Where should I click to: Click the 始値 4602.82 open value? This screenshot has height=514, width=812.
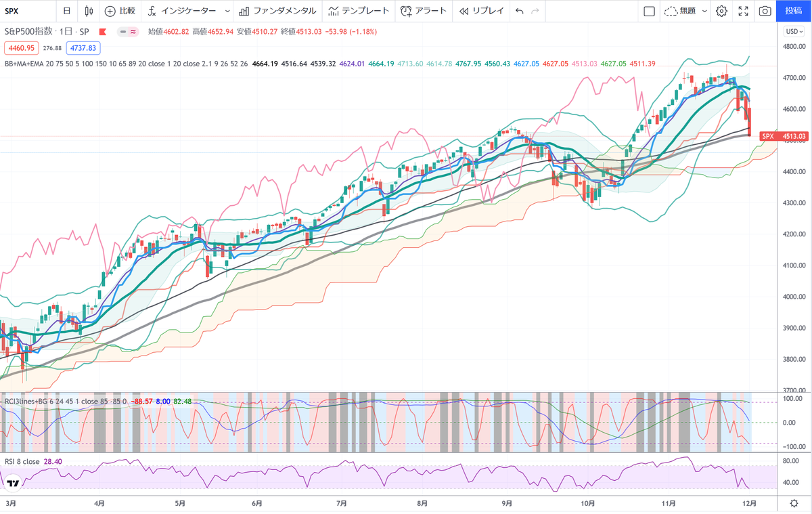[x=168, y=32]
